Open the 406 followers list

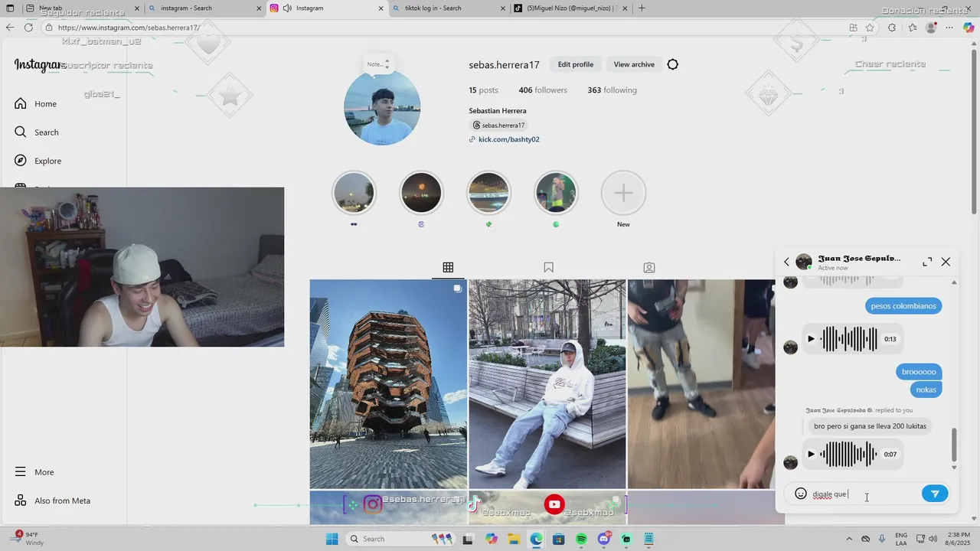543,90
